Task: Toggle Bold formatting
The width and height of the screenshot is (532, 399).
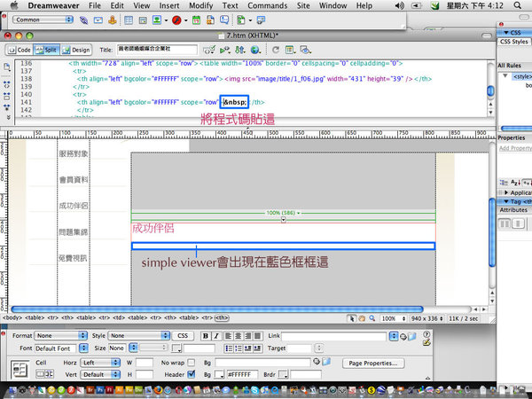Action: 206,336
